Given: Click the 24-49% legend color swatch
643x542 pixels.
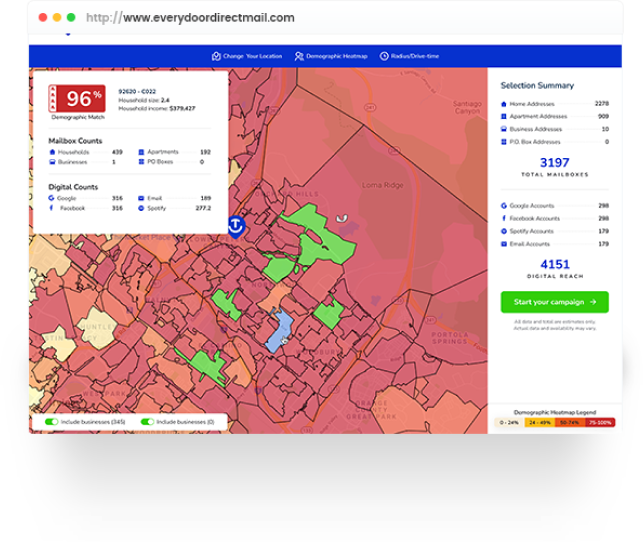Looking at the screenshot, I should [540, 423].
